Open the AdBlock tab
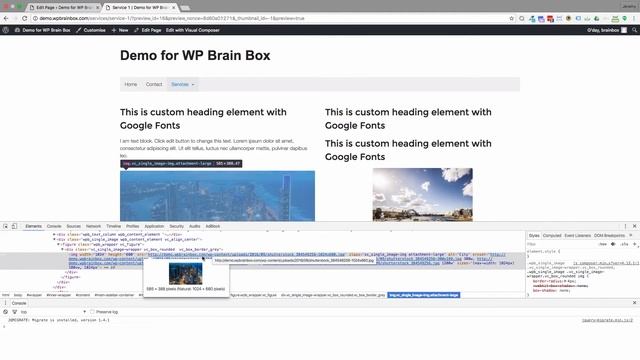The width and height of the screenshot is (640, 360). click(213, 226)
